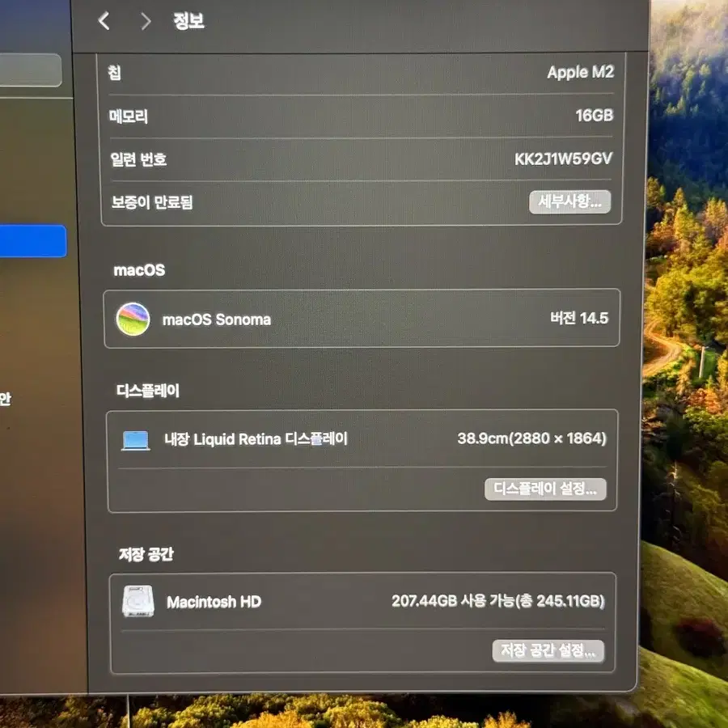Image resolution: width=728 pixels, height=728 pixels.
Task: Click the macOS Sonoma logo icon
Action: pyautogui.click(x=133, y=319)
